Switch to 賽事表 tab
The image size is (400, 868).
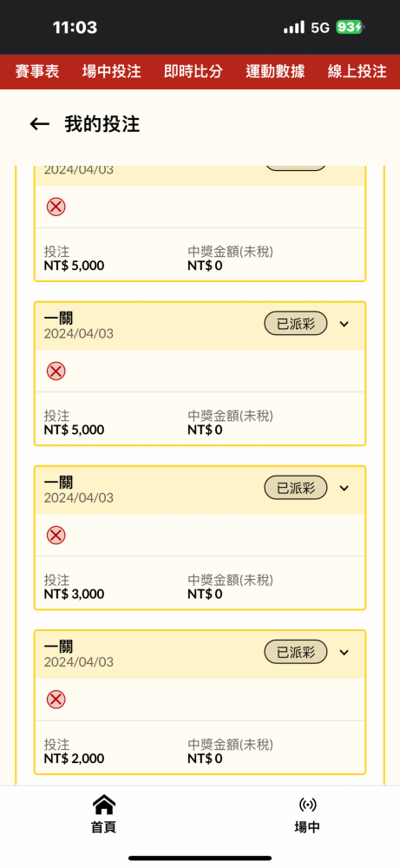(x=37, y=71)
